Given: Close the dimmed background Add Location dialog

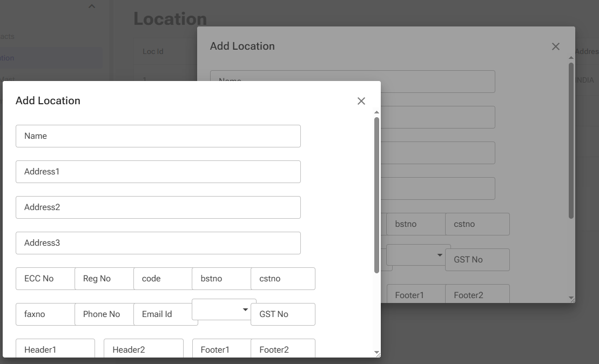Looking at the screenshot, I should [x=555, y=46].
